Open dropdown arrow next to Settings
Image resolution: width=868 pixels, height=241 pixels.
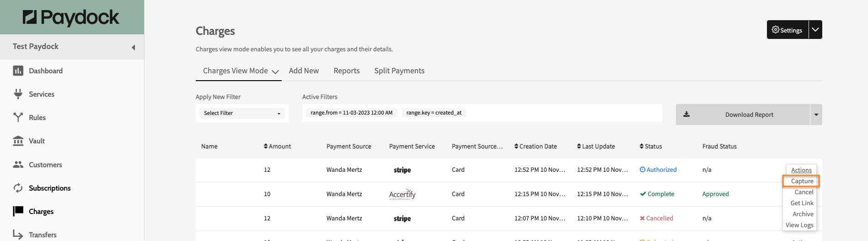pyautogui.click(x=815, y=30)
